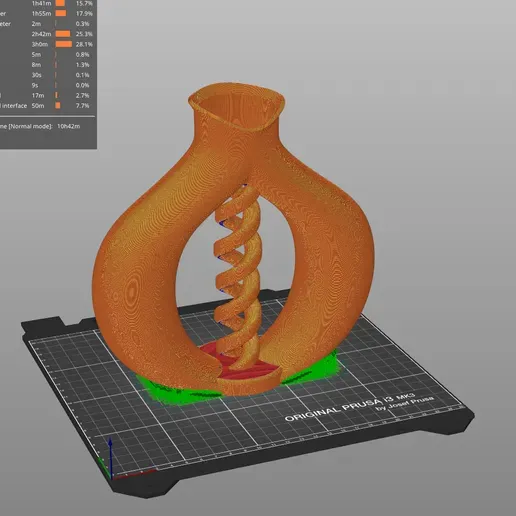This screenshot has width=516, height=516.
Task: Click the 17m time value in legend
Action: (38, 96)
